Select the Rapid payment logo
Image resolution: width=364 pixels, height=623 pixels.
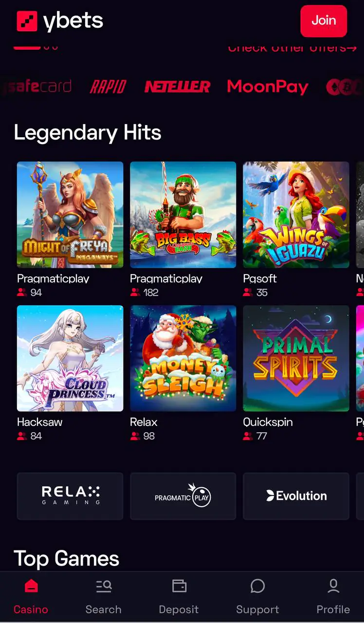[x=108, y=87]
